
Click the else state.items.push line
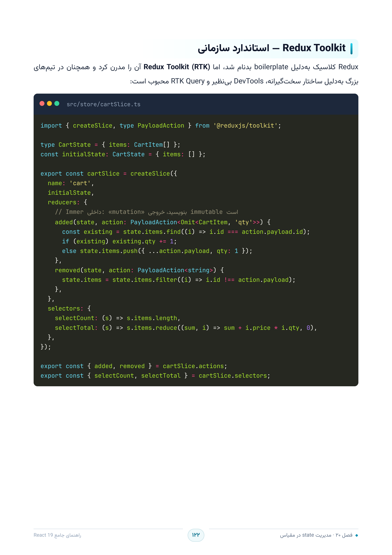[x=157, y=251]
